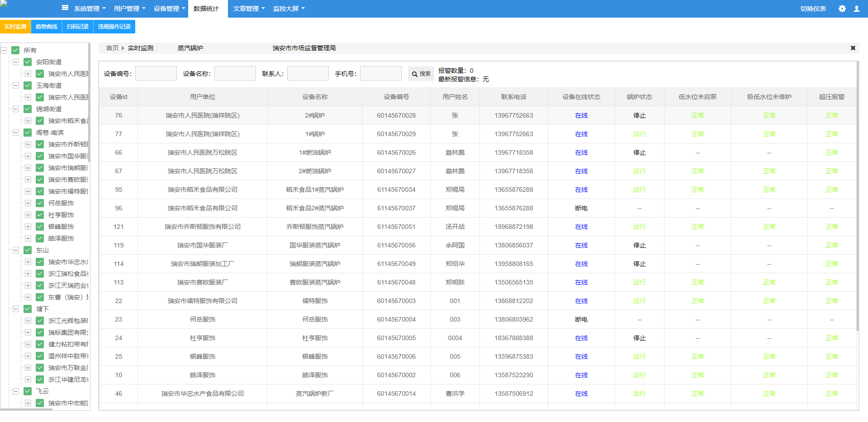The width and height of the screenshot is (868, 422).
Task: Collapse the 安阳街道 tree node
Action: tap(16, 62)
